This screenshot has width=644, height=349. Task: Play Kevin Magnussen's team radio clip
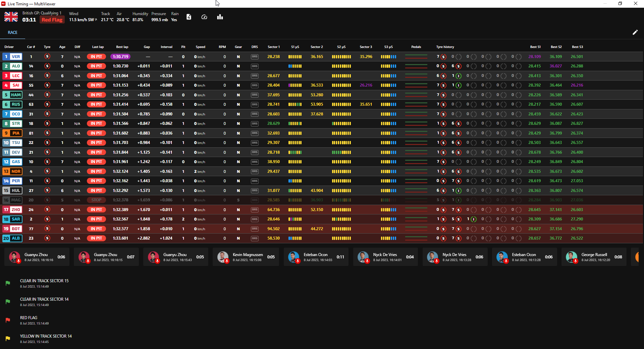(223, 257)
